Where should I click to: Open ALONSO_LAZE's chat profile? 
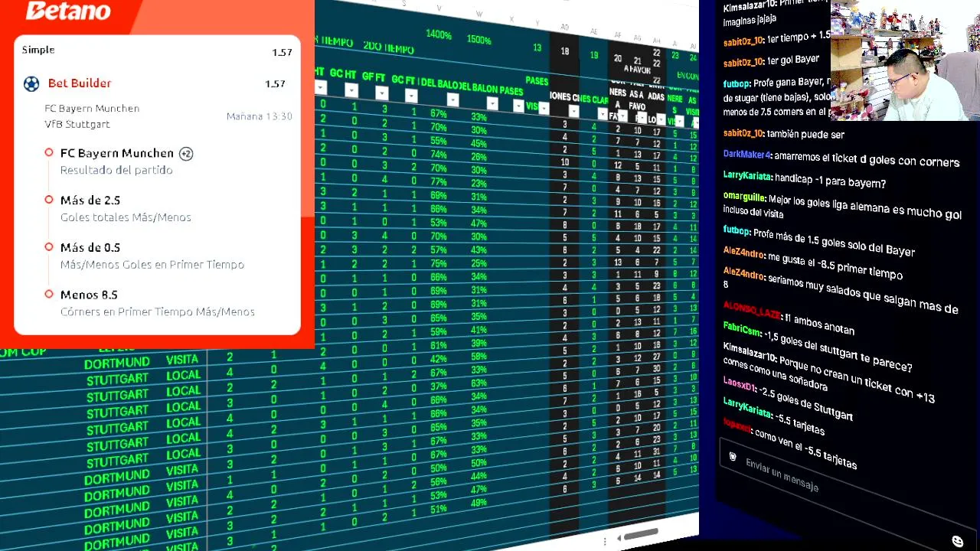tap(752, 310)
